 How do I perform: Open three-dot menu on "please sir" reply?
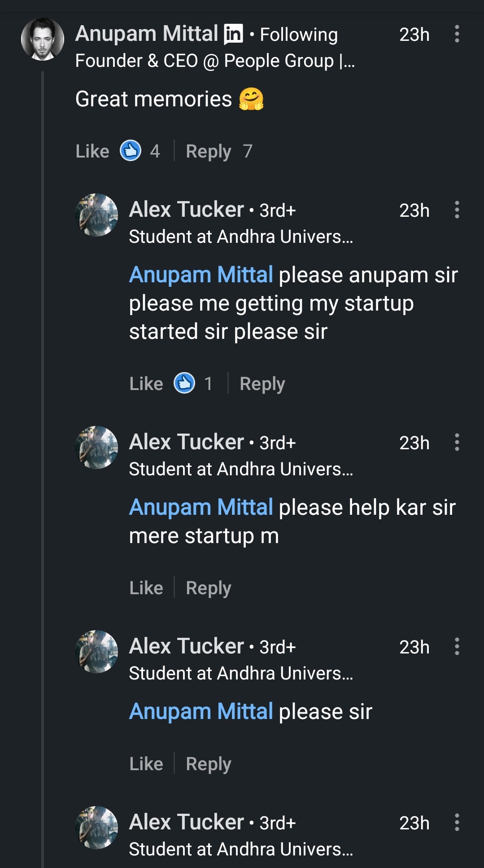[457, 647]
